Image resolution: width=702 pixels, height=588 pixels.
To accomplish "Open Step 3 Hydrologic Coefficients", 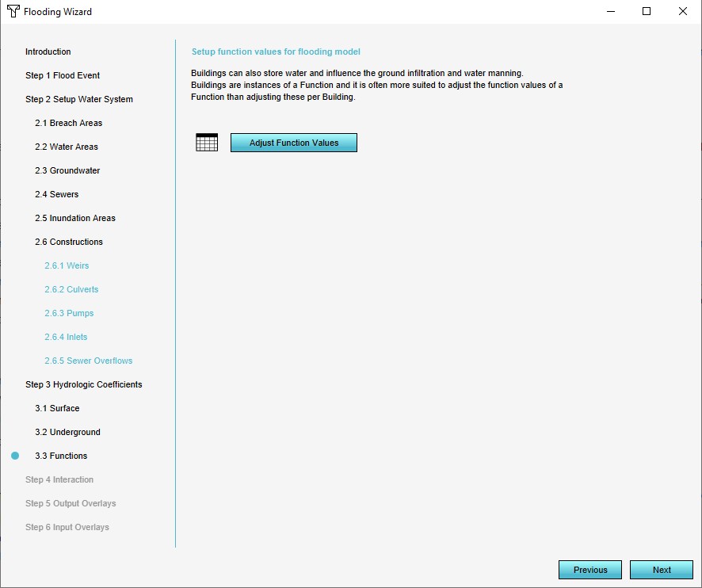I will tap(84, 384).
